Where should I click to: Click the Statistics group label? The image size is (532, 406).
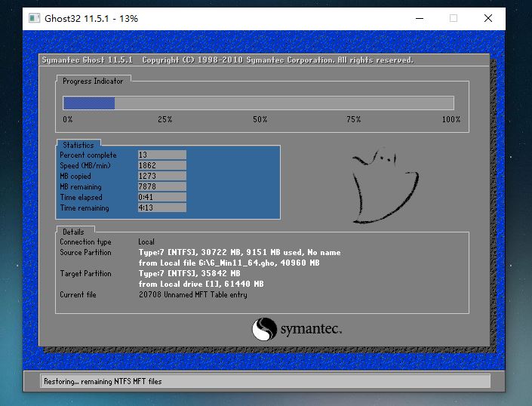click(78, 145)
